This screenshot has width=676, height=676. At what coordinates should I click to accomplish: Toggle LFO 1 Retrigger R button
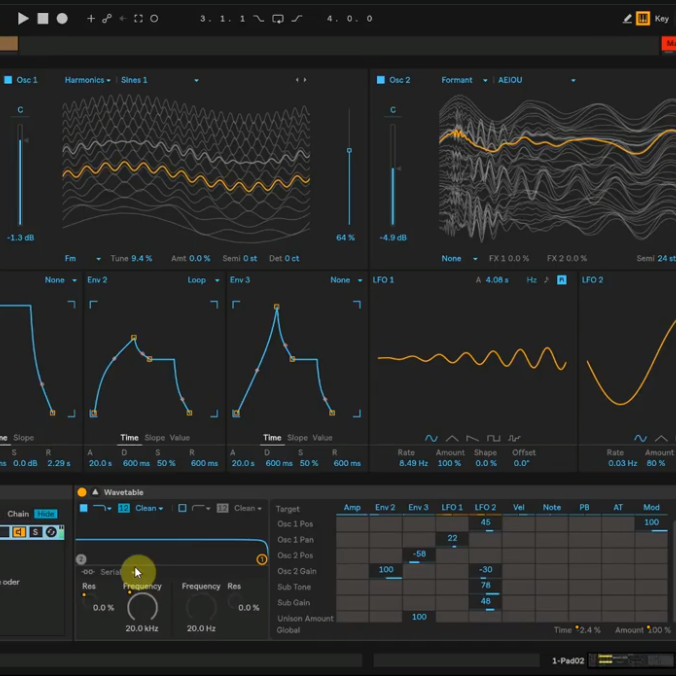click(x=561, y=280)
